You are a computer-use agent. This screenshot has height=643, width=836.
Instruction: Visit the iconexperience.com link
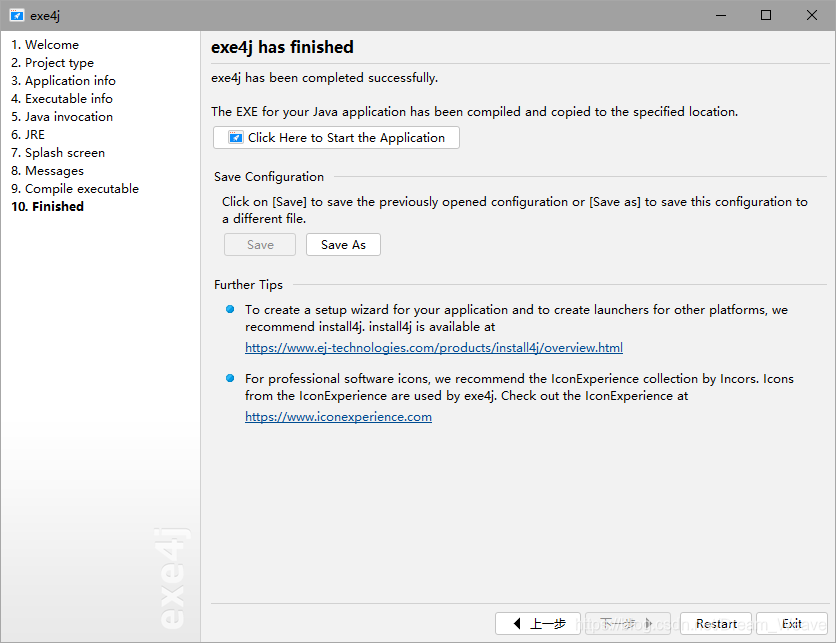338,417
